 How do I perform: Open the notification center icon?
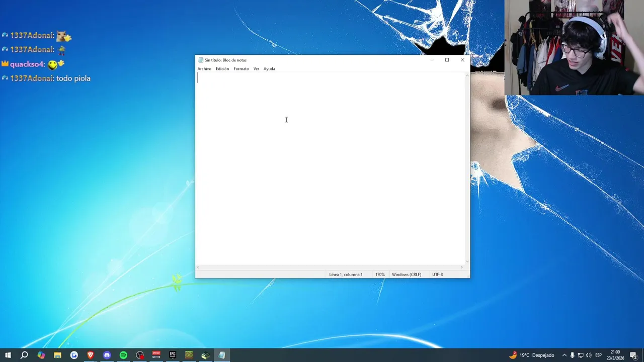(x=634, y=355)
